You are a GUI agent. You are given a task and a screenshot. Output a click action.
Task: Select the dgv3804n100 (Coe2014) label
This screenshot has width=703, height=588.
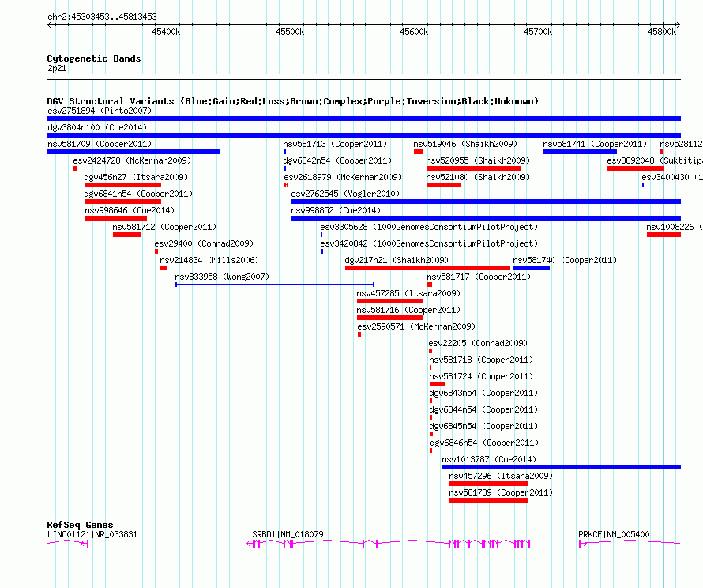click(97, 127)
